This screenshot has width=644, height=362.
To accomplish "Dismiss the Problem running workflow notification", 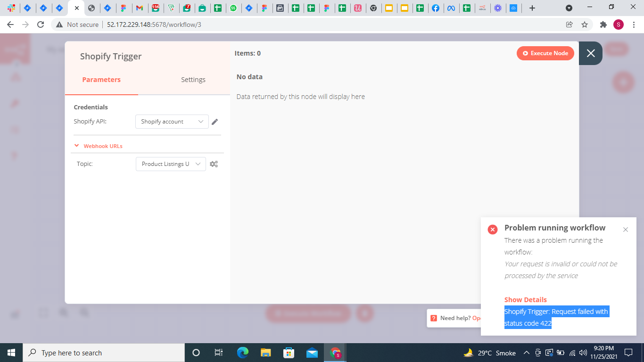I will click(x=626, y=230).
